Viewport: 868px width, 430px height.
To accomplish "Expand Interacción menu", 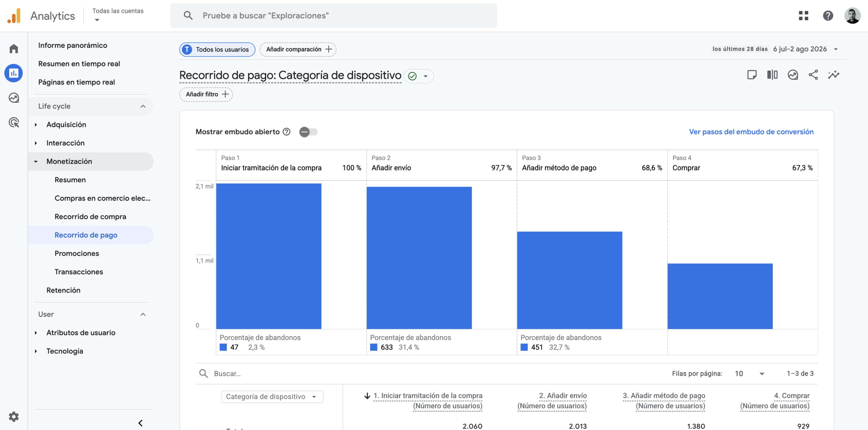I will [x=36, y=143].
